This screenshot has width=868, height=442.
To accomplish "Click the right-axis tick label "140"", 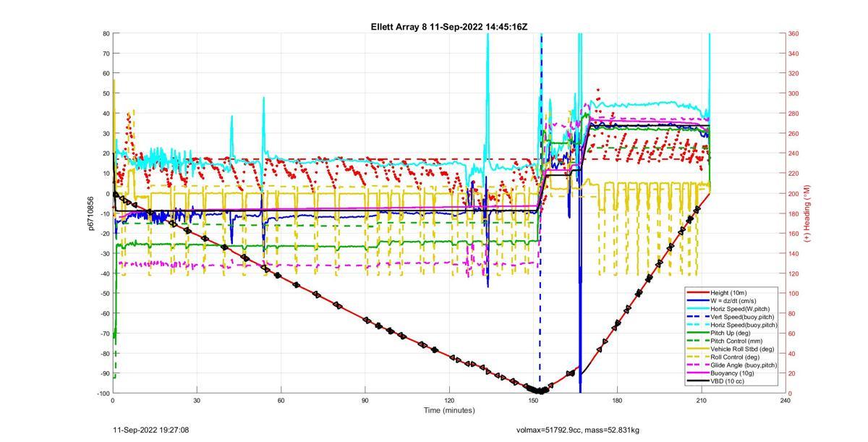I will click(x=793, y=254).
